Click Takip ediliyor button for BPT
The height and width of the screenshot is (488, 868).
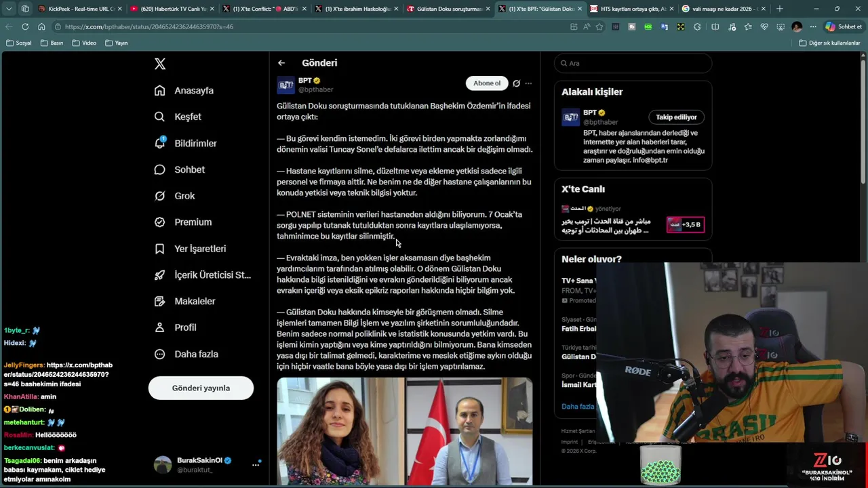click(x=676, y=117)
